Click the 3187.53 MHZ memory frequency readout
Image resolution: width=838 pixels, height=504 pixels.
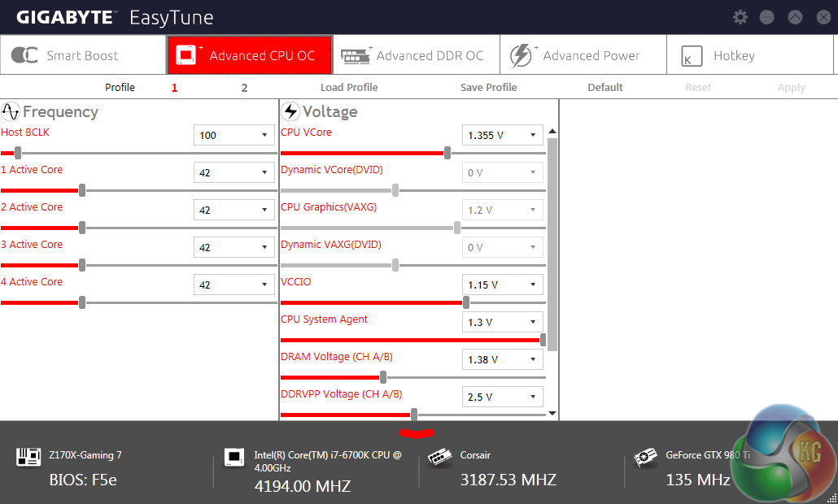pos(508,480)
